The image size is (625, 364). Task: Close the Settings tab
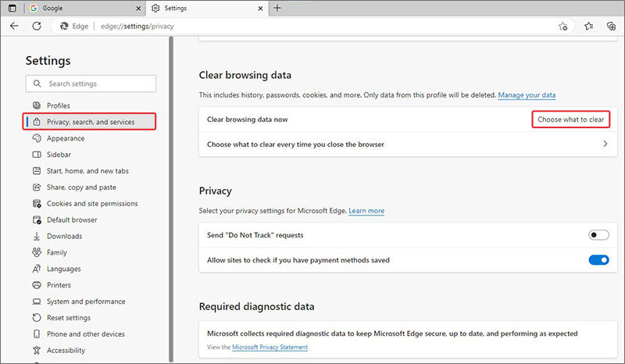point(260,9)
